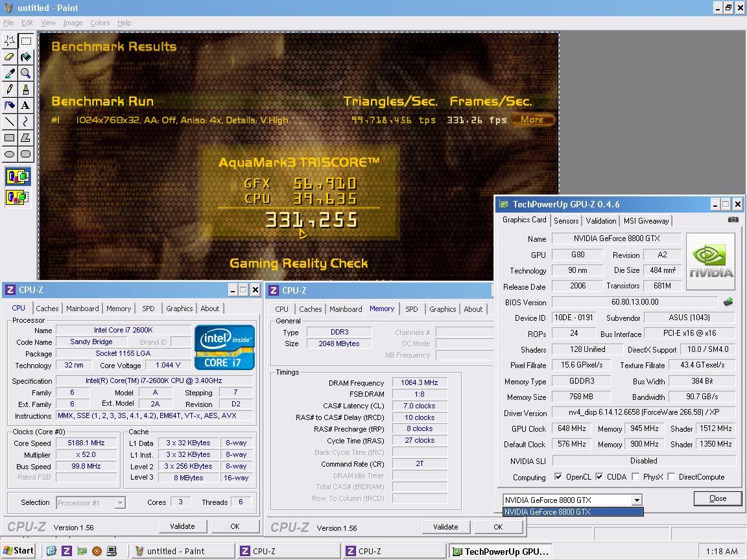Open the File menu in Paint
747x560 pixels.
click(x=8, y=23)
